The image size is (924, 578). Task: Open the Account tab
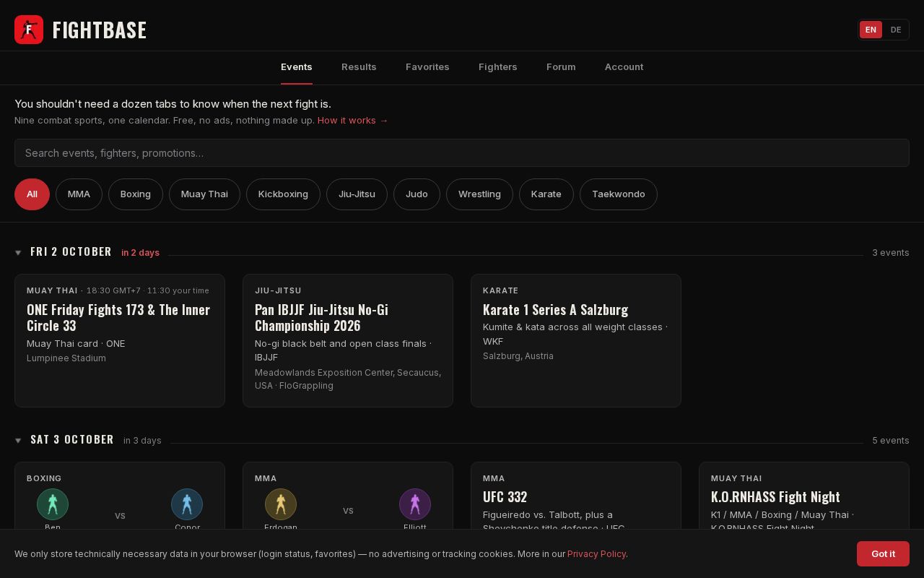tap(624, 67)
